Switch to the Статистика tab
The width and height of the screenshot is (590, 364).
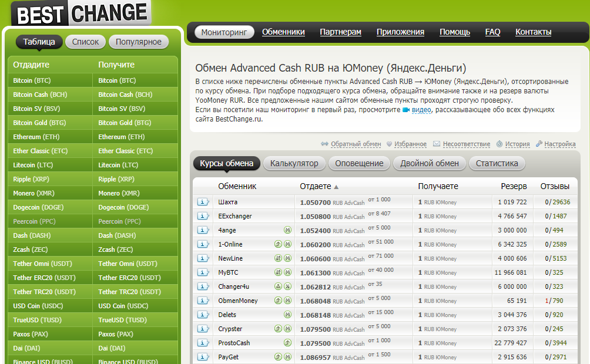(x=497, y=164)
